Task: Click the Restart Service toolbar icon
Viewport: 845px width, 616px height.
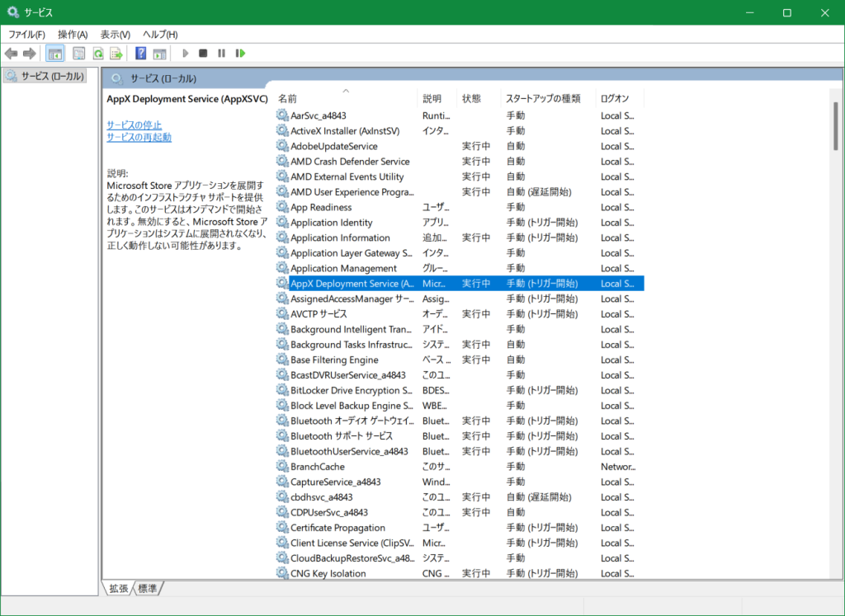Action: click(240, 54)
